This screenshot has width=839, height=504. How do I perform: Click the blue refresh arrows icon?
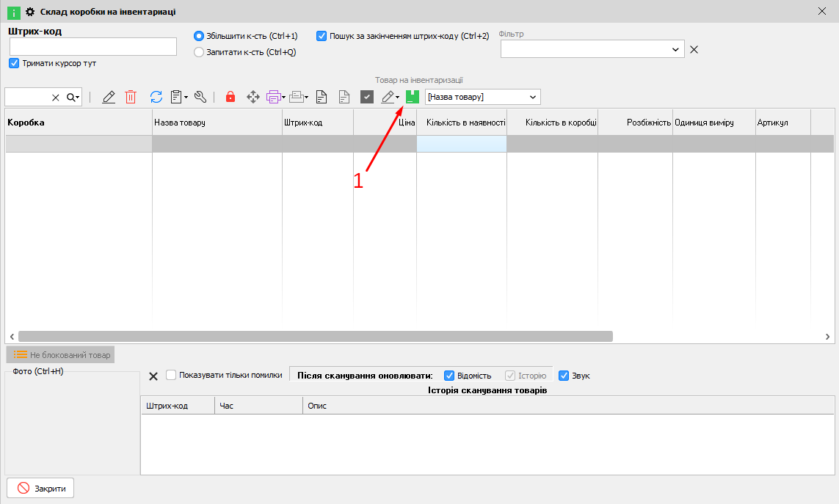[x=156, y=97]
